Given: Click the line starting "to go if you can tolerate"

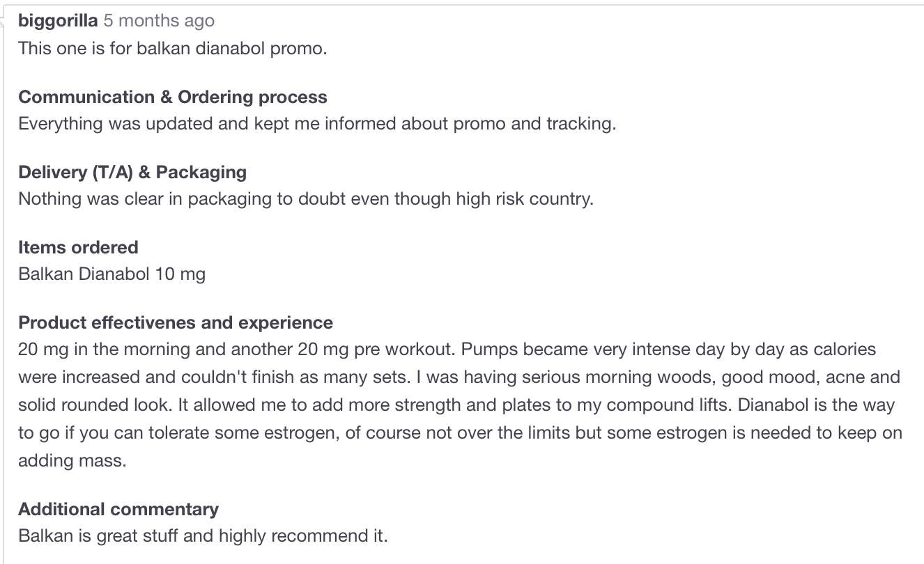Looking at the screenshot, I should (x=460, y=433).
